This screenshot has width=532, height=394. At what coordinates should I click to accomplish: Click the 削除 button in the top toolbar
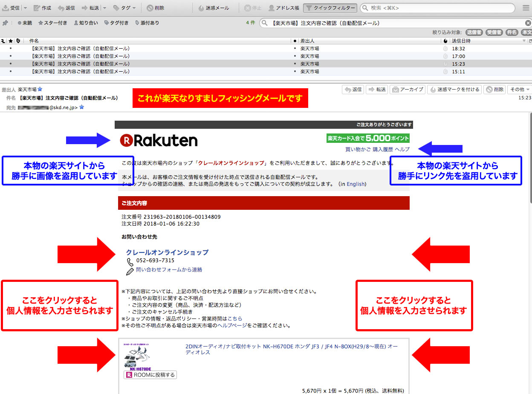(x=155, y=8)
